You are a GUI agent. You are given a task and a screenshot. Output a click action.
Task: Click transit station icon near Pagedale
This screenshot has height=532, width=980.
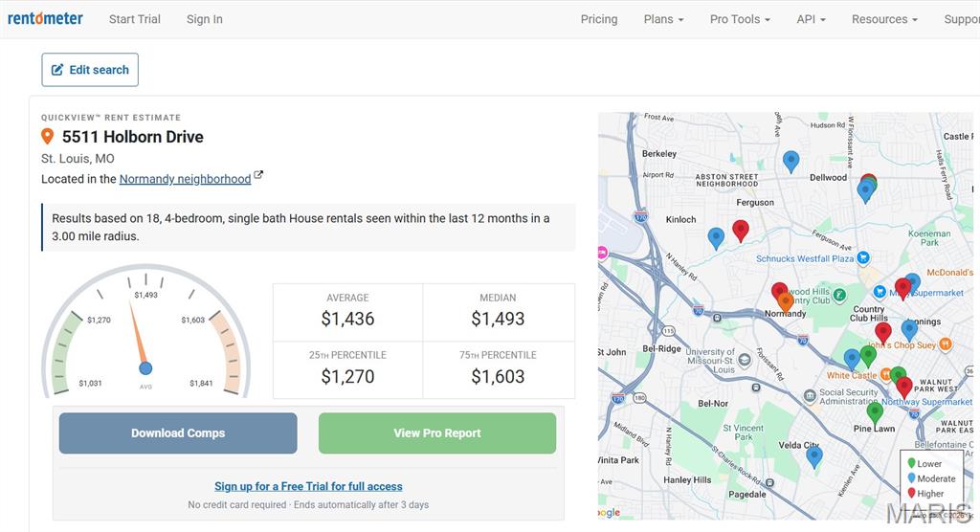click(770, 482)
